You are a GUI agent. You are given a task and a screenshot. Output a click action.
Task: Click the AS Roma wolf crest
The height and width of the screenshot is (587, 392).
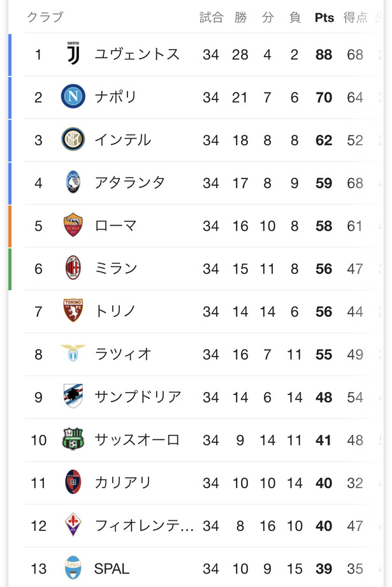tap(73, 225)
